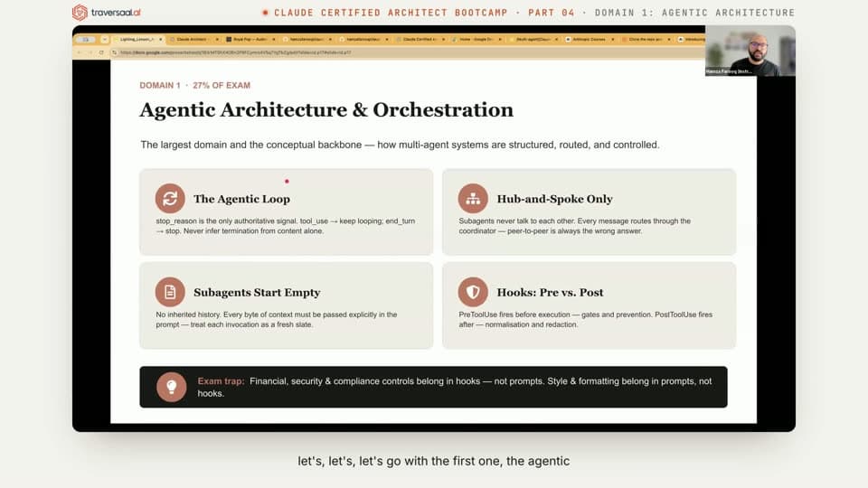Open the tab search dropdown arrow
Screen dimensions: 868x488
pyautogui.click(x=104, y=39)
